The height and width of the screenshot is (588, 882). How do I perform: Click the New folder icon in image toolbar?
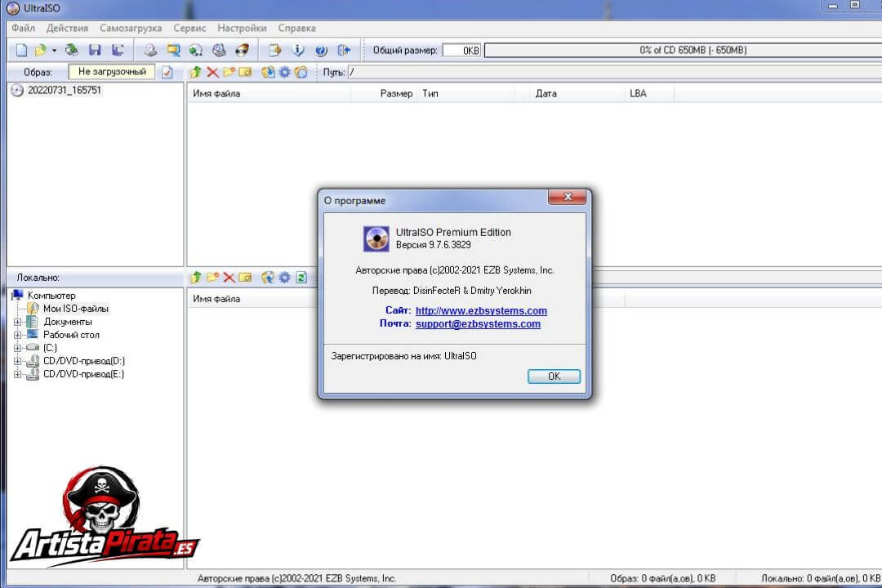229,72
